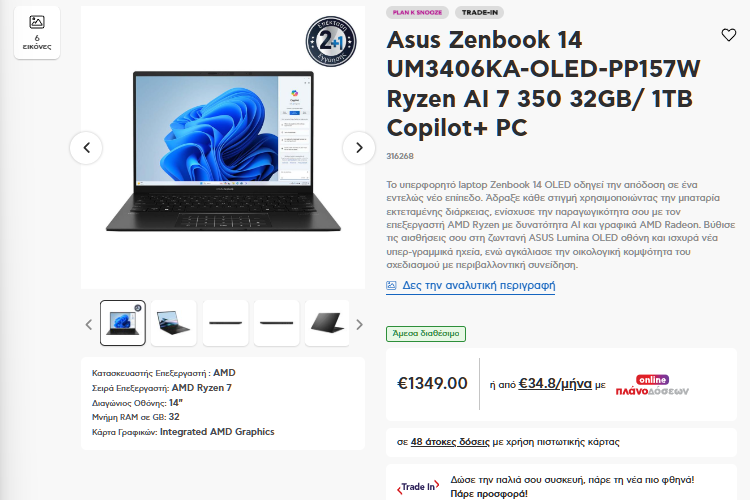The width and height of the screenshot is (750, 500).
Task: Select the fourth closed-side thumbnail
Action: 276,323
